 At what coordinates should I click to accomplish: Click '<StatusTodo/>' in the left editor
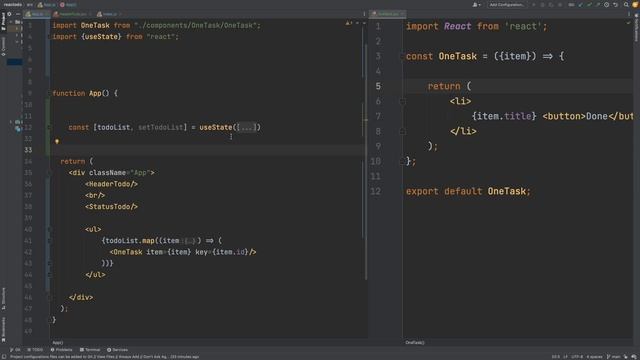pos(111,207)
